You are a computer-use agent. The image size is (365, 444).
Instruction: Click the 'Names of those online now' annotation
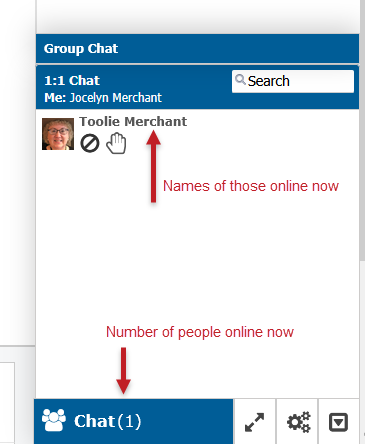point(251,186)
